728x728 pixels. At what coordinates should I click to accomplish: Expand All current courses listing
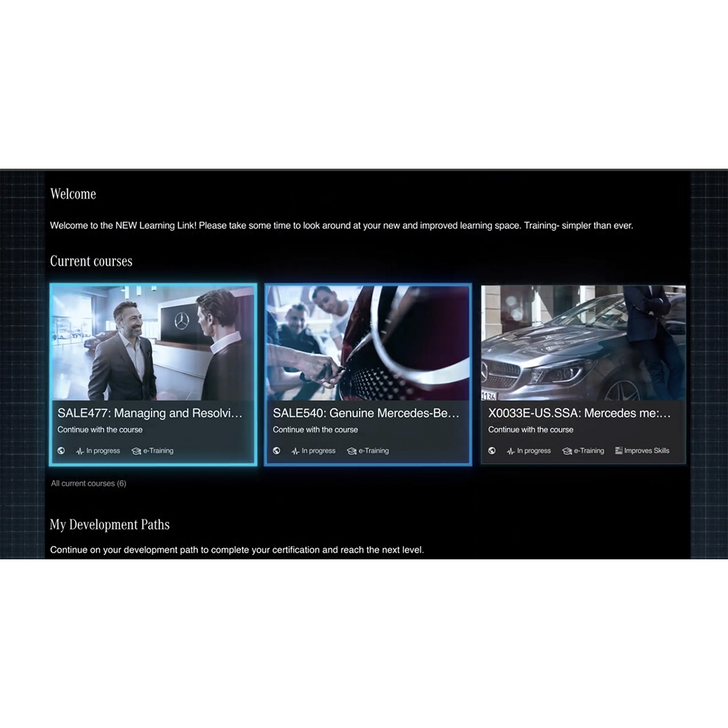(x=89, y=484)
